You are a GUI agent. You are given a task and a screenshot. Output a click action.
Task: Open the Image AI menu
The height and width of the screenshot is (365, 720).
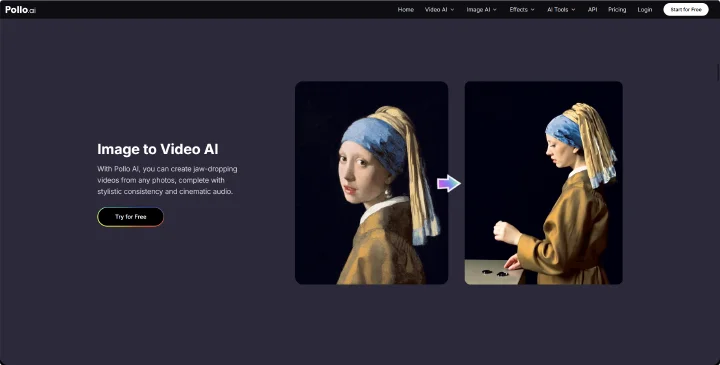pos(478,10)
